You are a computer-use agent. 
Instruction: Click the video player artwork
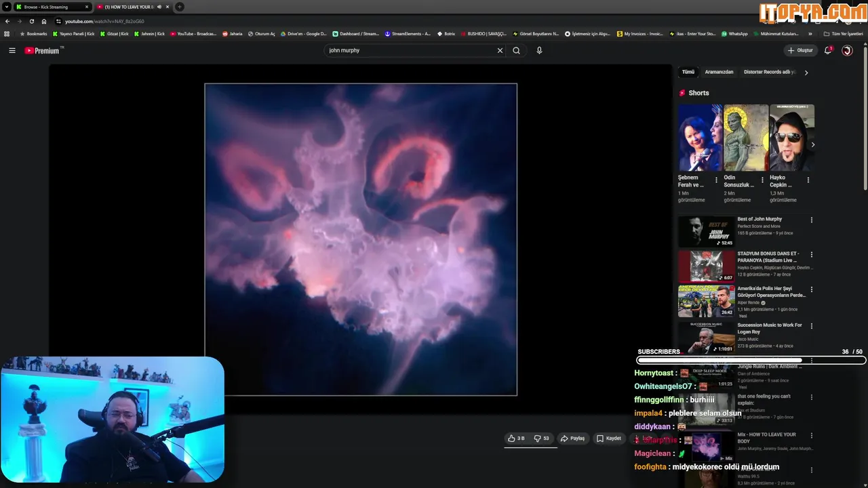tap(361, 239)
